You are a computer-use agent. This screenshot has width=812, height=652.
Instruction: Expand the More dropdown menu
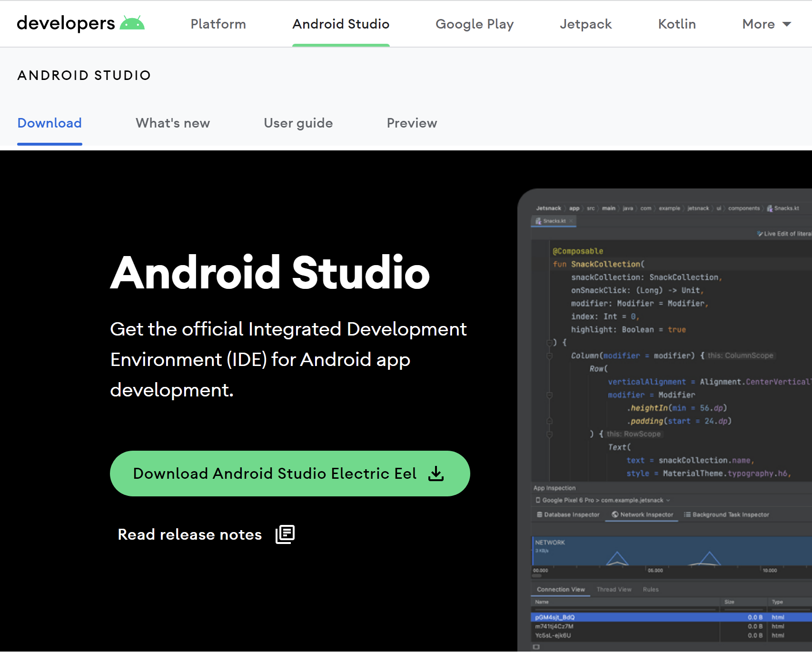tap(766, 24)
